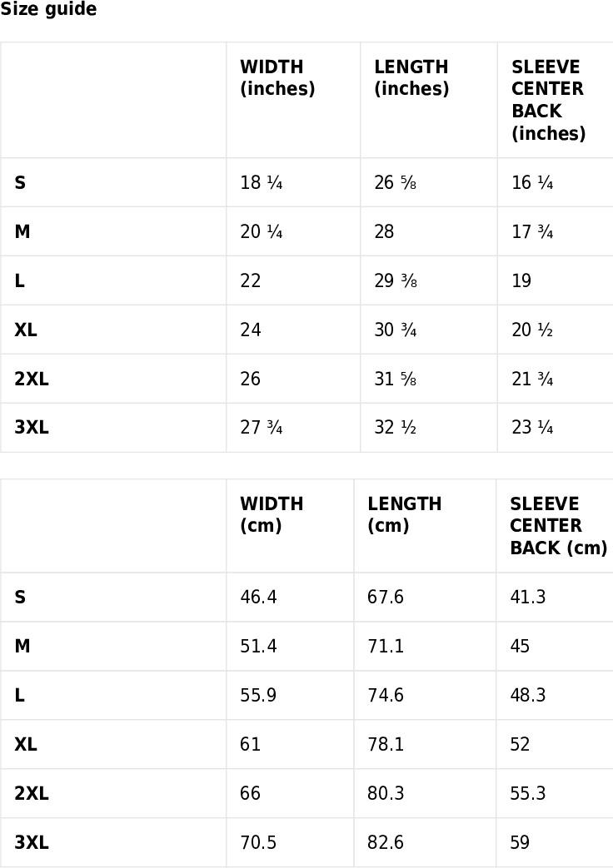The height and width of the screenshot is (868, 613).
Task: Click the 21 ¾ sleeve value for 2XL
Action: (532, 379)
